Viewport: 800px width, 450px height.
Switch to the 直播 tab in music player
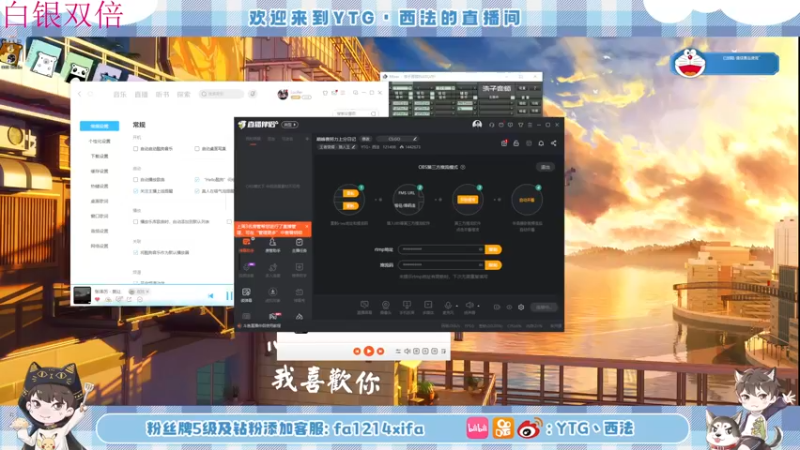coord(141,94)
